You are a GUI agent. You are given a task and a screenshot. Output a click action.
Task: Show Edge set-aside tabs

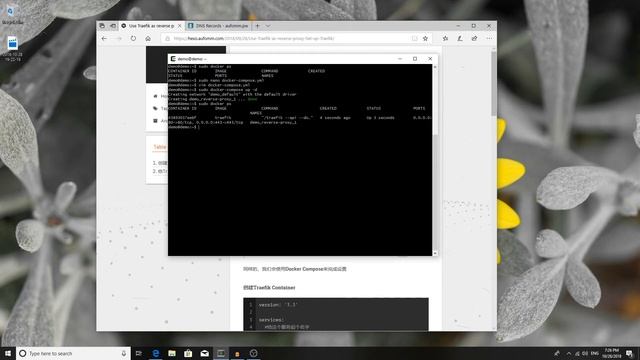102,26
